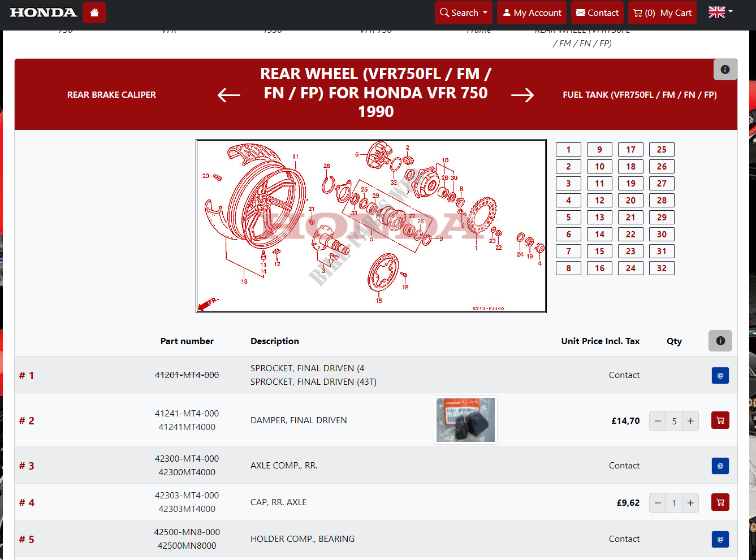Go to the home page icon
Screen dimensions: 756x560
94,12
